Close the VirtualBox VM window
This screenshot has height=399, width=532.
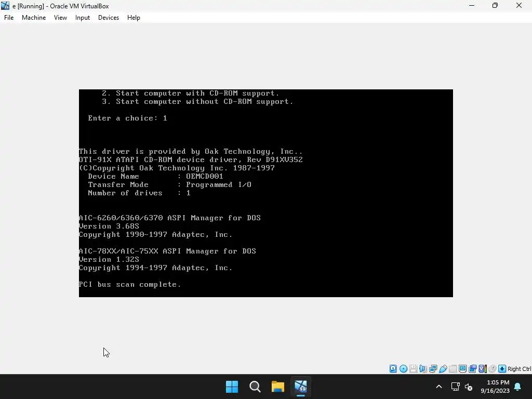click(519, 6)
